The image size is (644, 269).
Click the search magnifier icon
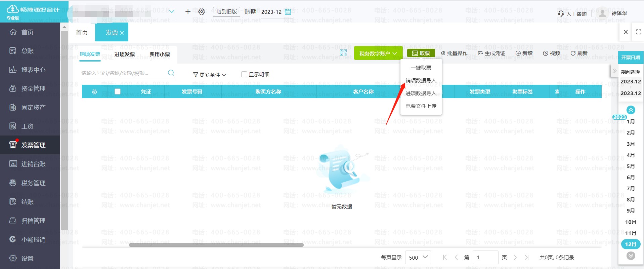tap(171, 73)
